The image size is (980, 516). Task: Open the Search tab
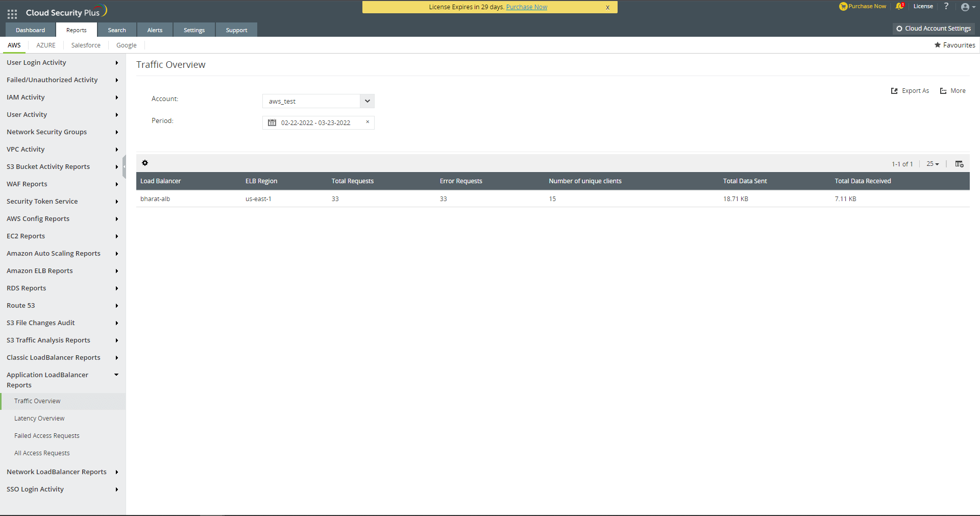point(117,30)
